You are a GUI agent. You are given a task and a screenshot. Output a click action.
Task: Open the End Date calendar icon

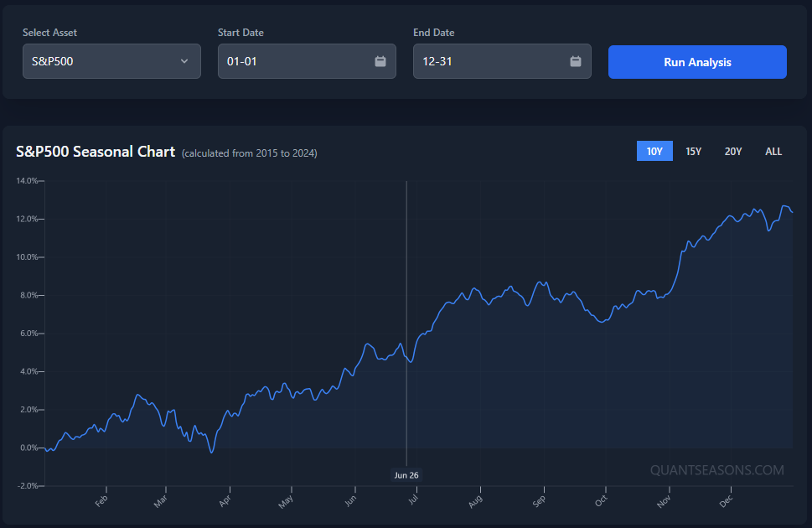pyautogui.click(x=576, y=61)
